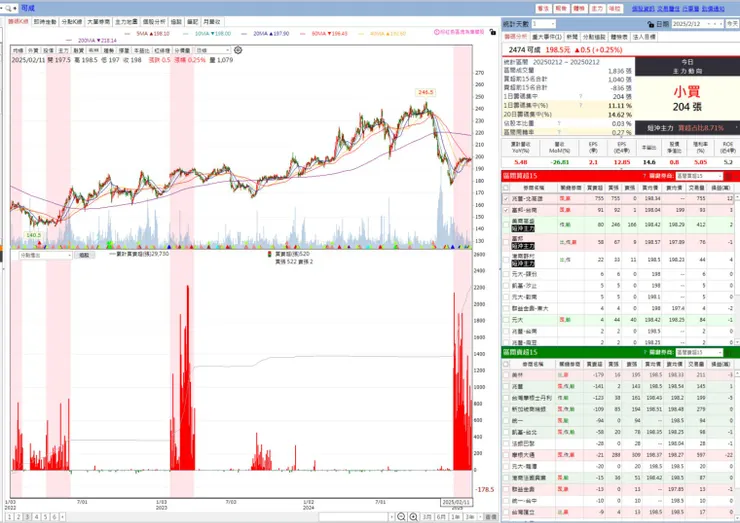Tick checkbox for 新加坡商瑞銀 sell row
The height and width of the screenshot is (523, 740).
click(x=506, y=409)
